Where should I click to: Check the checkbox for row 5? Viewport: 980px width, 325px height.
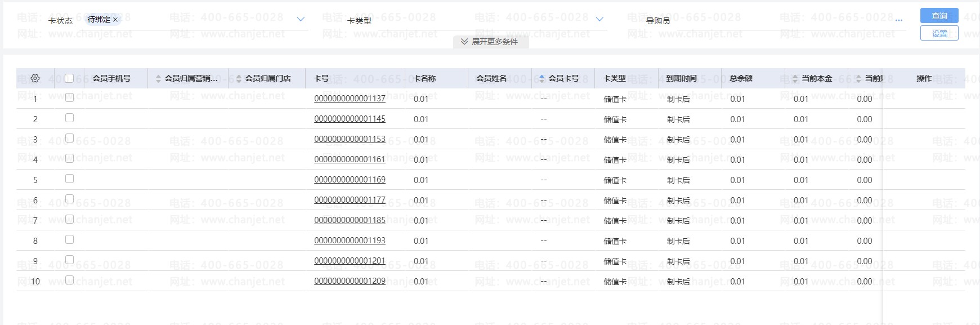coord(69,179)
